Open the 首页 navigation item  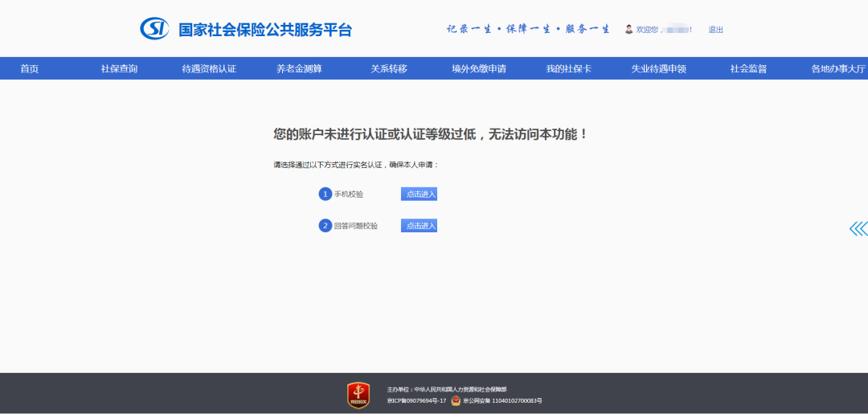pos(30,69)
